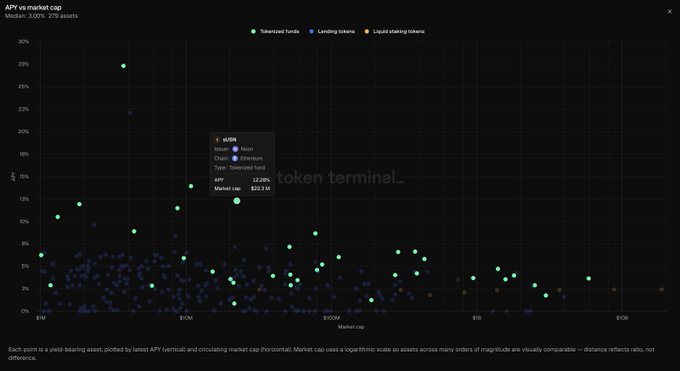The height and width of the screenshot is (371, 680).
Task: Click the Ethereum chain icon in tooltip
Action: point(235,158)
